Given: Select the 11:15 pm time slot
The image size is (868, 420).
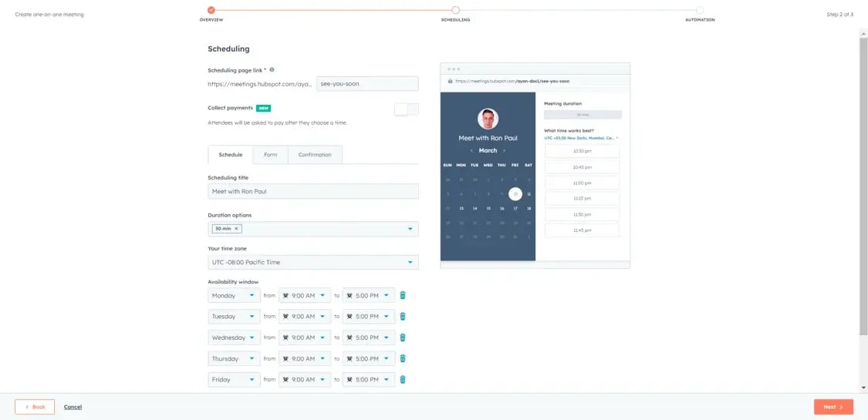Looking at the screenshot, I should pyautogui.click(x=583, y=198).
